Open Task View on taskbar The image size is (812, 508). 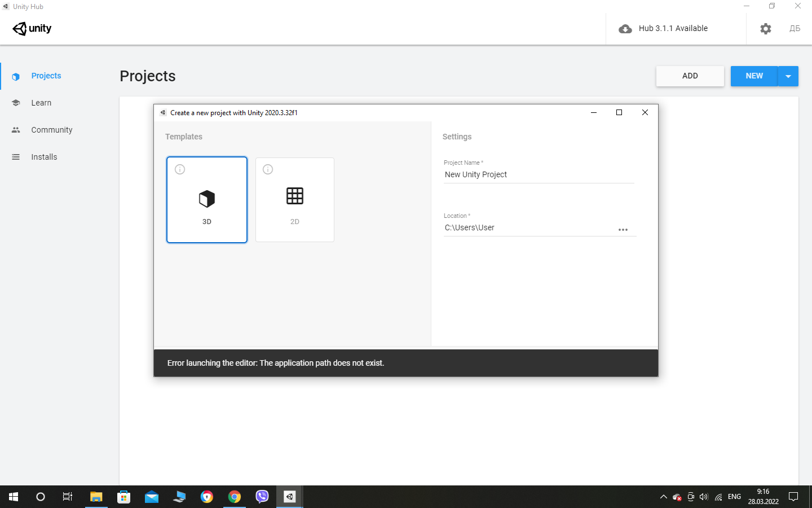click(x=68, y=497)
